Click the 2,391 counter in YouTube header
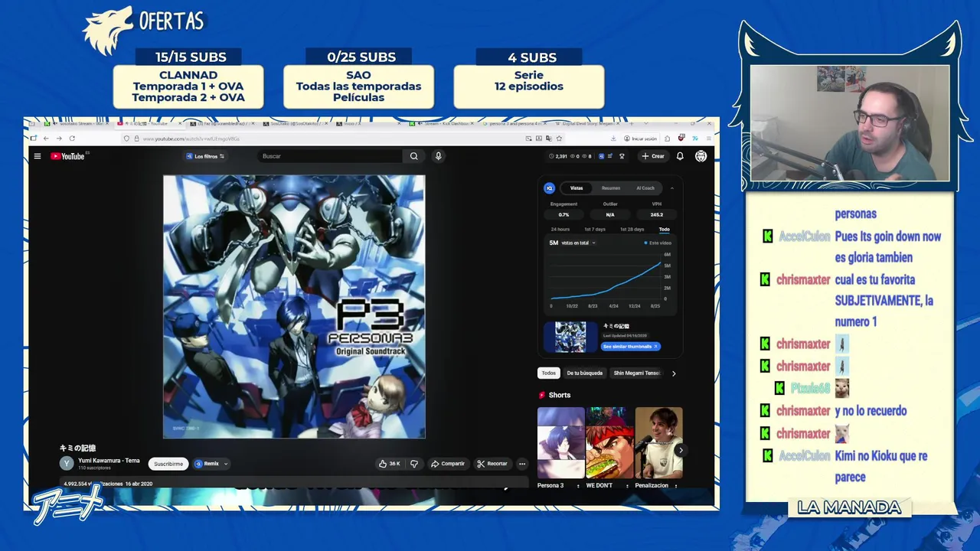 pos(558,156)
